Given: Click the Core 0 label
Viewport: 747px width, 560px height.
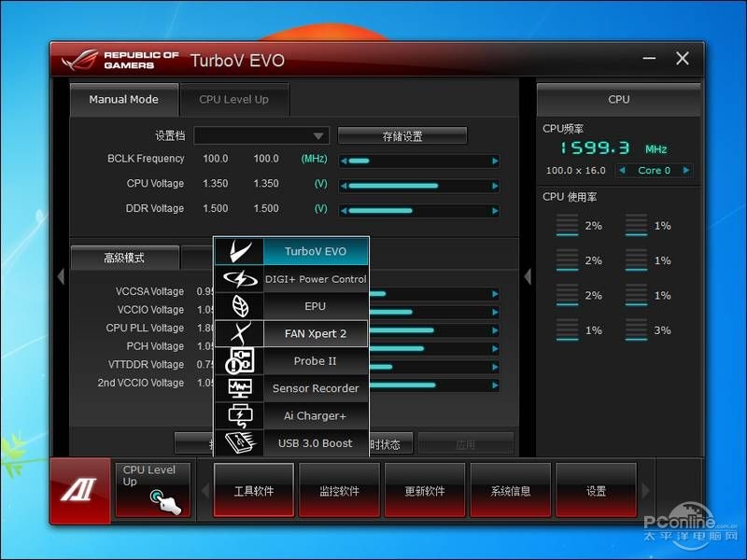Looking at the screenshot, I should point(655,170).
